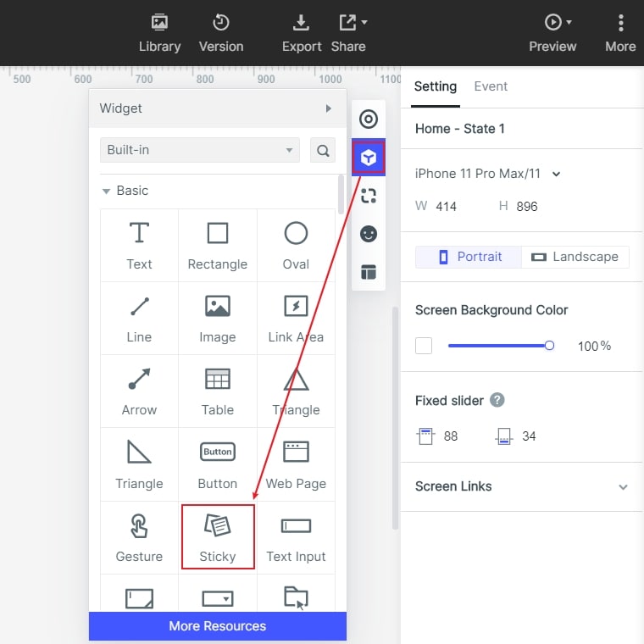Pick the Text widget
Viewport: 644px width, 644px height.
tap(139, 246)
